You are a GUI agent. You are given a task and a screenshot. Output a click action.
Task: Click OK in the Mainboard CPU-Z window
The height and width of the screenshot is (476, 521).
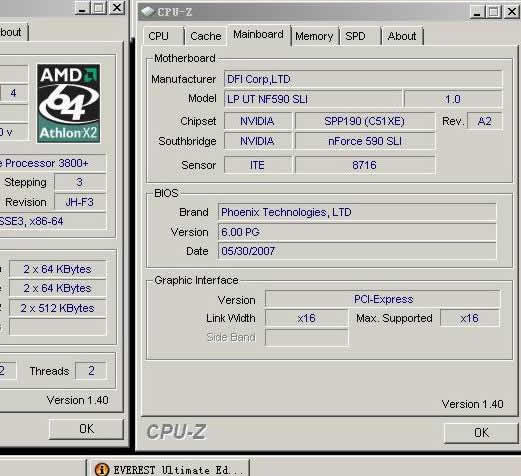(481, 433)
